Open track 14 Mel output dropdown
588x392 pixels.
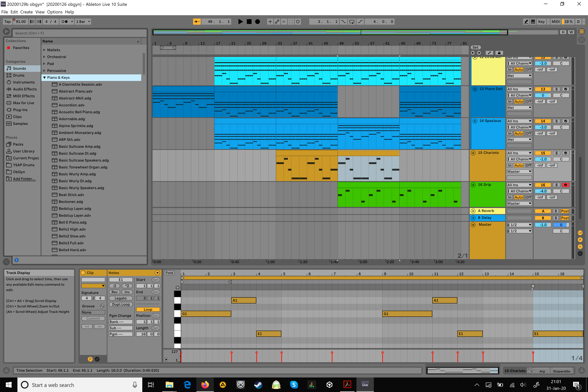[x=519, y=140]
